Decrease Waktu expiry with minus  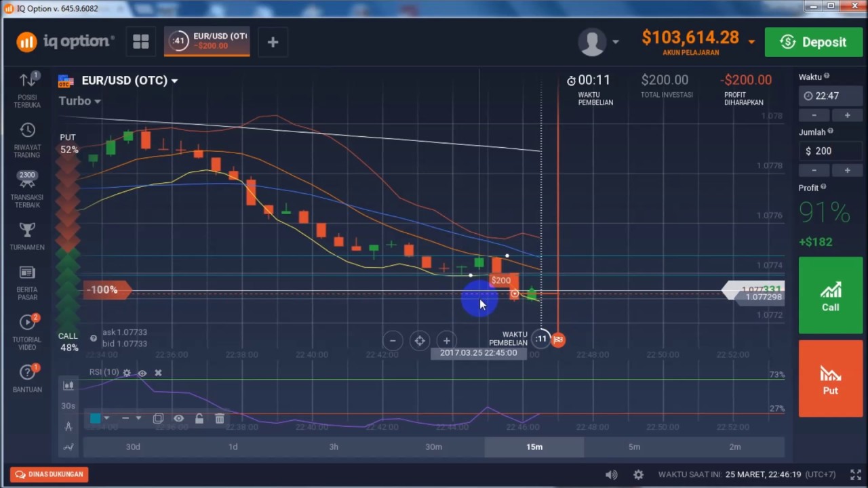coord(814,115)
